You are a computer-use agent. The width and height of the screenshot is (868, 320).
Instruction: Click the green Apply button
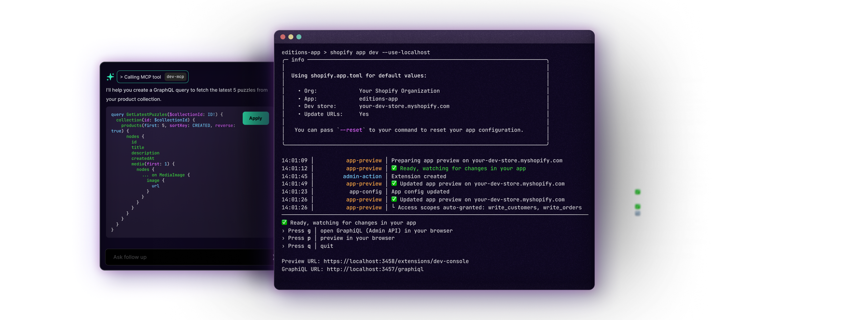click(x=256, y=118)
